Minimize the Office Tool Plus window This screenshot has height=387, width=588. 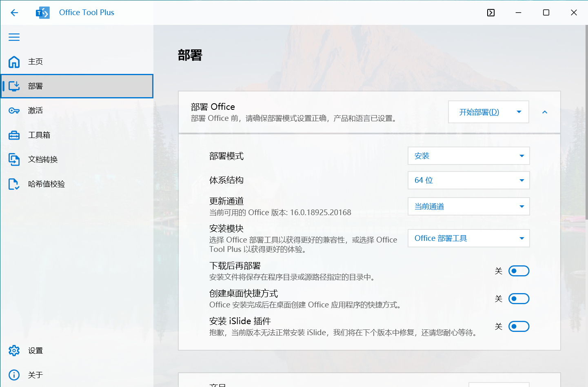(518, 13)
